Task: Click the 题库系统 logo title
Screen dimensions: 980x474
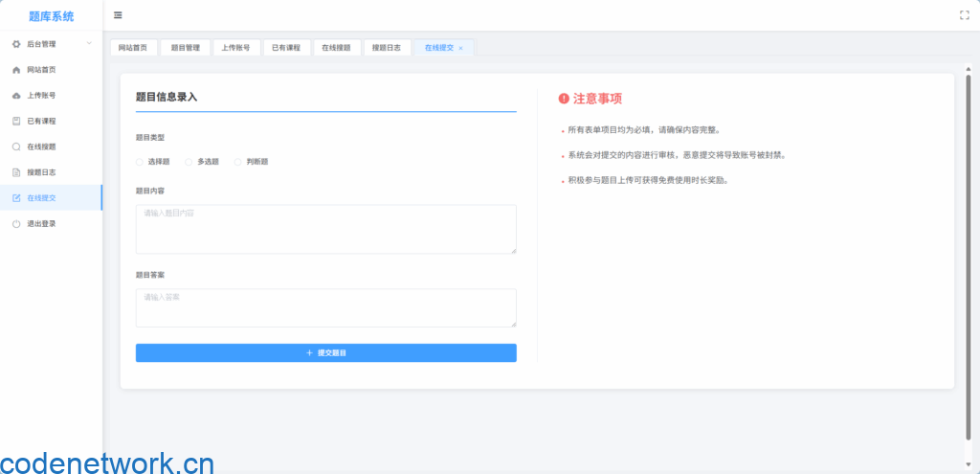Action: pyautogui.click(x=51, y=16)
